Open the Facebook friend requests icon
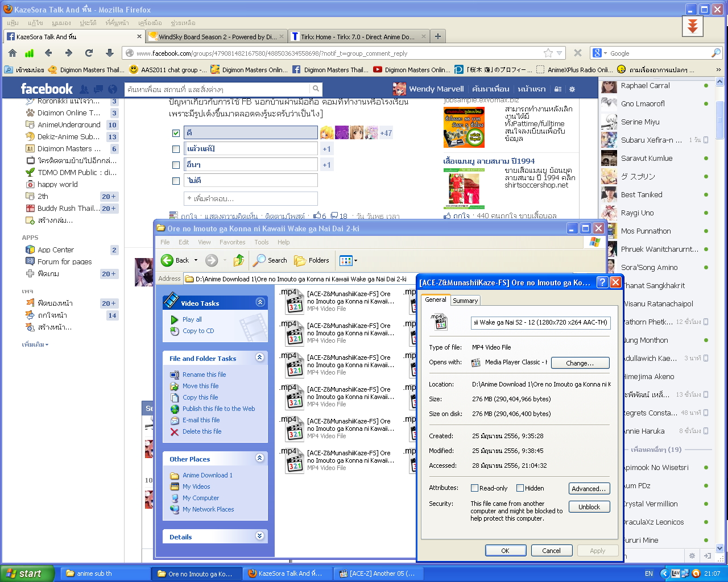 [84, 89]
